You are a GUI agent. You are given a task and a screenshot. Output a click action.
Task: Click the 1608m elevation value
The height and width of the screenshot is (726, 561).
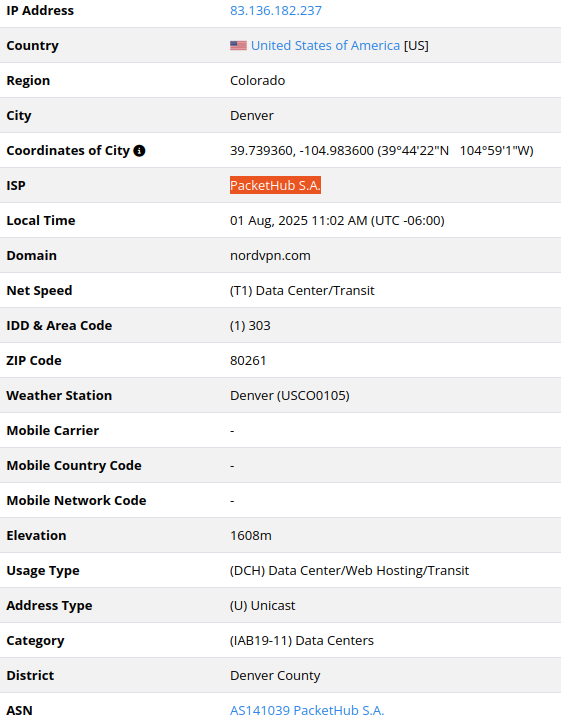point(251,535)
